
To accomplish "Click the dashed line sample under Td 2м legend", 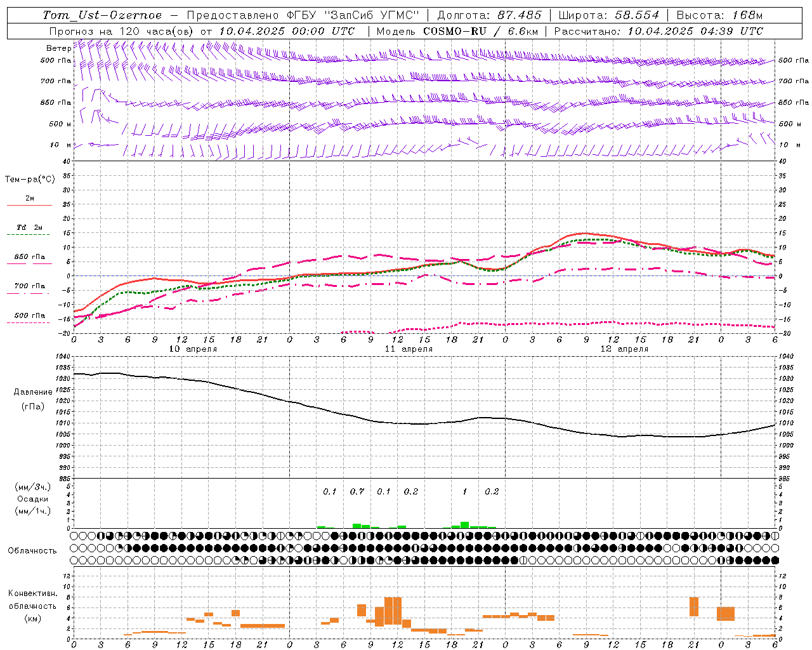I will [x=29, y=235].
